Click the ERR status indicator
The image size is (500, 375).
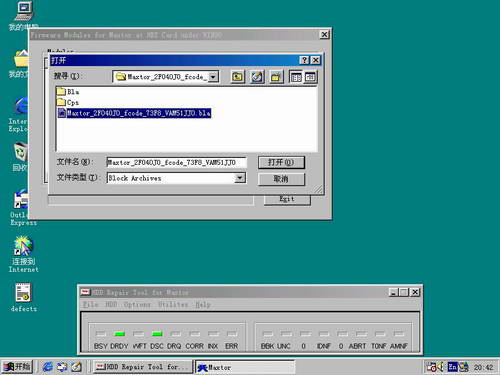232,334
